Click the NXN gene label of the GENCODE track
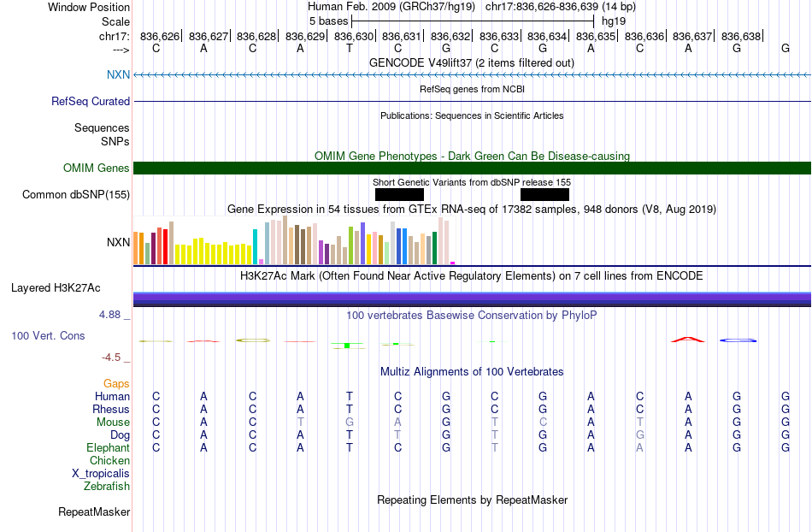 point(118,74)
